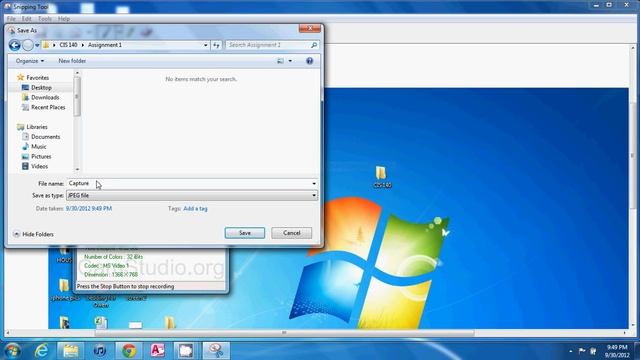
Task: Open the Organize menu
Action: [30, 61]
